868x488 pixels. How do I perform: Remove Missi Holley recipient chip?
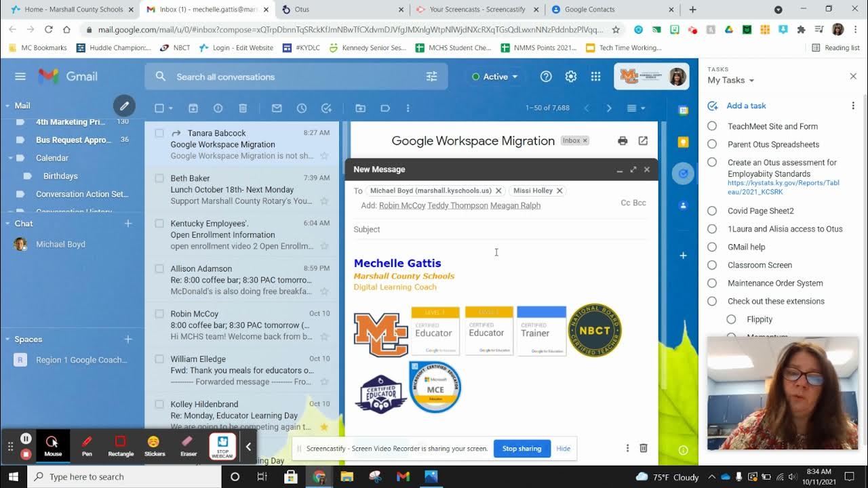[559, 190]
